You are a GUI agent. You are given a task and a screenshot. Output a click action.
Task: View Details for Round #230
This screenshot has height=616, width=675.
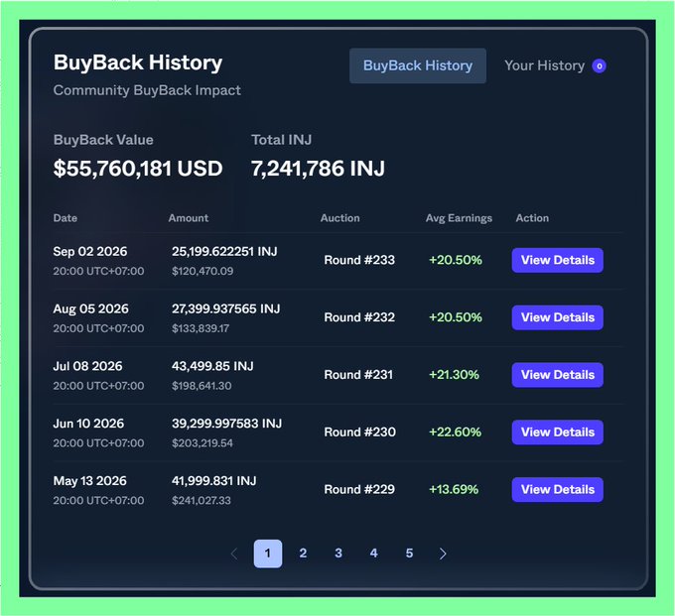(558, 431)
